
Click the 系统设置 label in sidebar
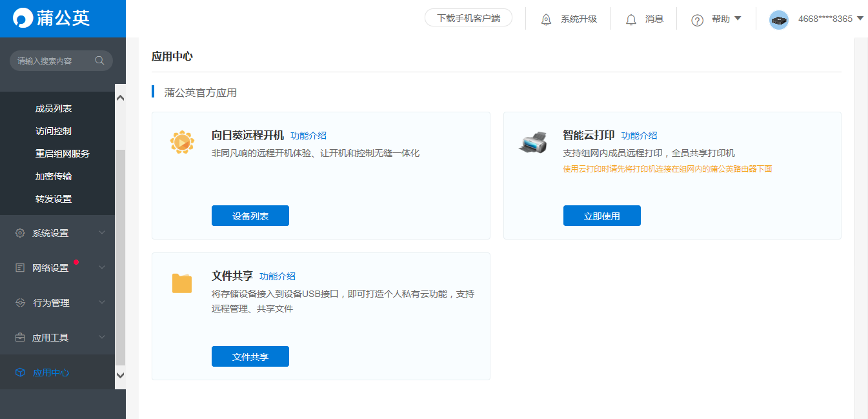click(x=50, y=233)
